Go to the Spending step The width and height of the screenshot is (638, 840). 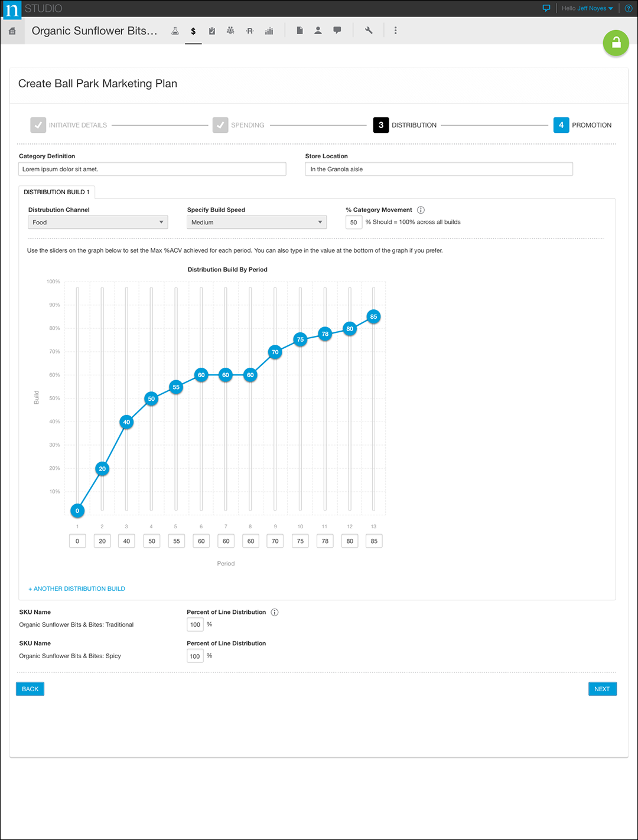pyautogui.click(x=239, y=125)
